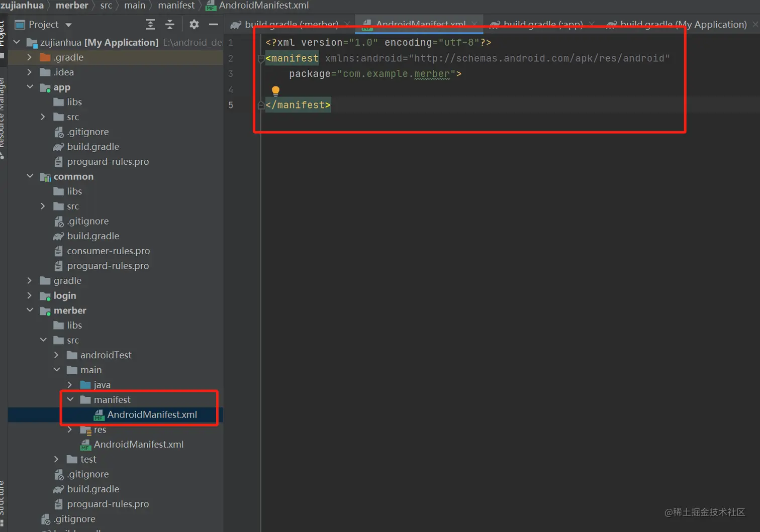This screenshot has width=760, height=532.
Task: Collapse the common module chevron
Action: pos(30,176)
